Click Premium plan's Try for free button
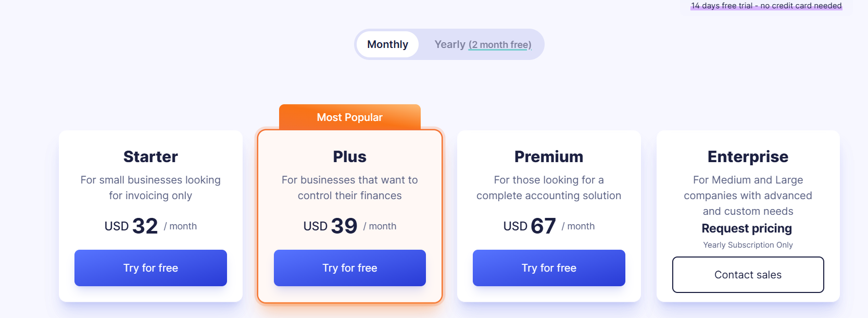This screenshot has height=318, width=868. pyautogui.click(x=549, y=268)
